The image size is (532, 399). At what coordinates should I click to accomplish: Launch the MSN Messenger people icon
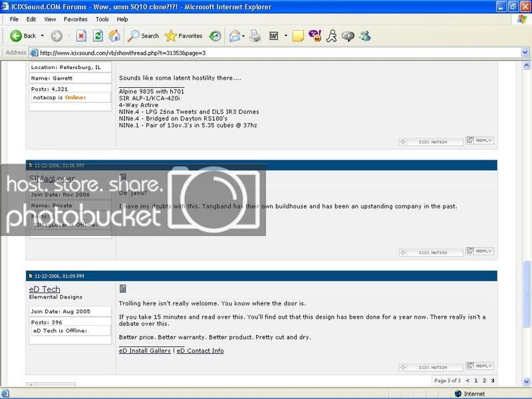pyautogui.click(x=365, y=36)
